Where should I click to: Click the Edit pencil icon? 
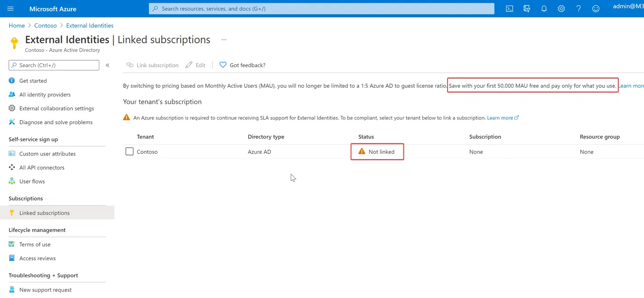tap(189, 65)
